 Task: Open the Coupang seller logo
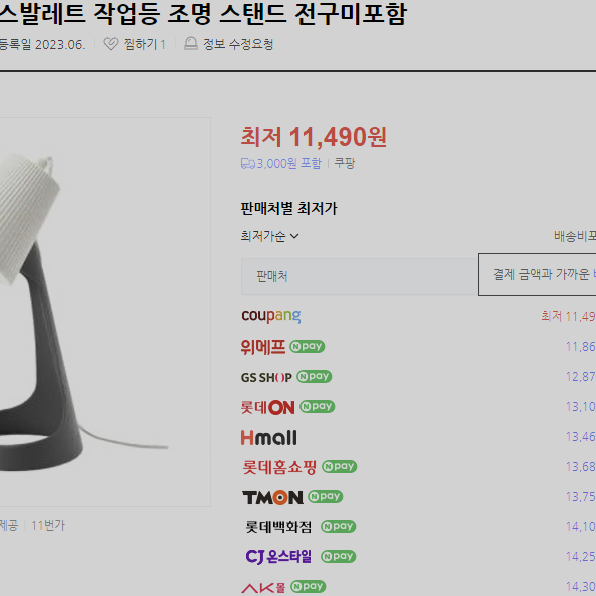pyautogui.click(x=271, y=316)
